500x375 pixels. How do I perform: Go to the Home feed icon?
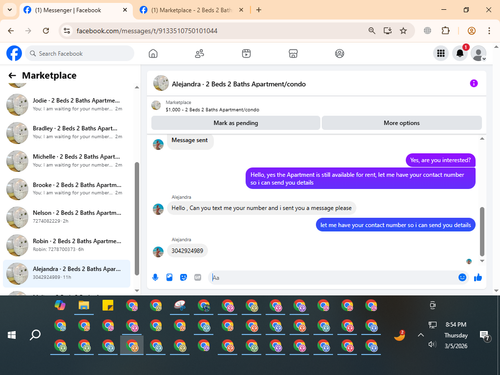[153, 53]
